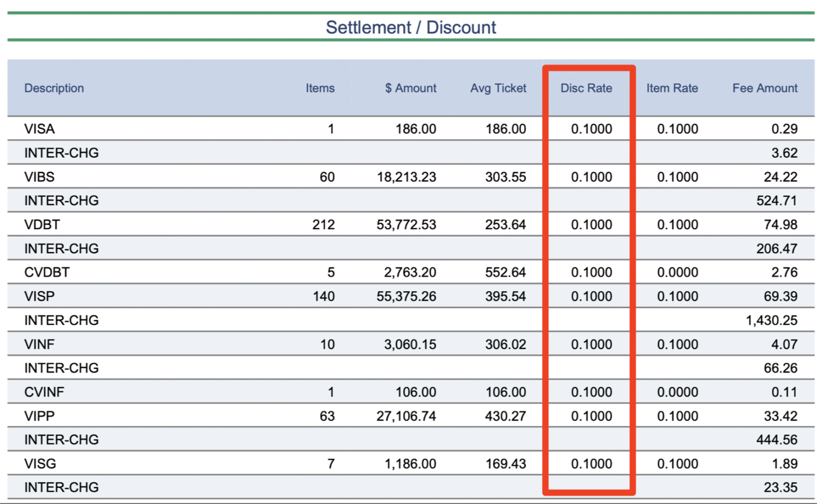Screen dimensions: 817x504
Task: Click the INTER-CHG fee 3.62
Action: (785, 153)
